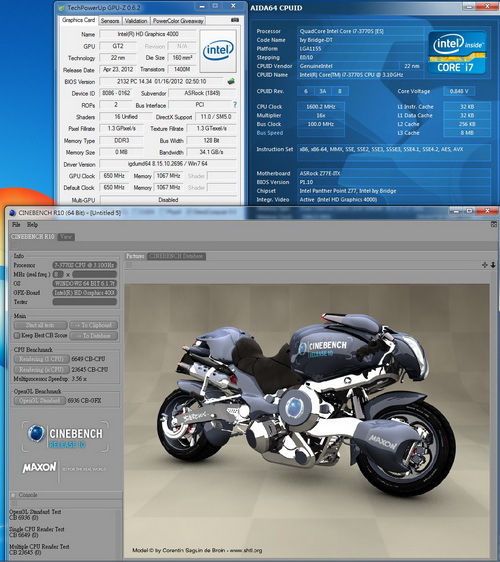Image resolution: width=500 pixels, height=562 pixels.
Task: Click the Platform value LGA1155
Action: pos(361,48)
